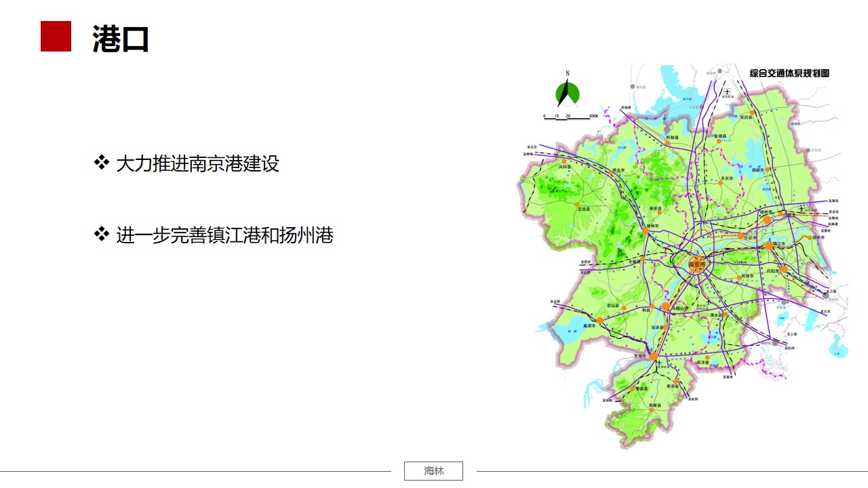Click the north compass arrow on the map

click(568, 93)
